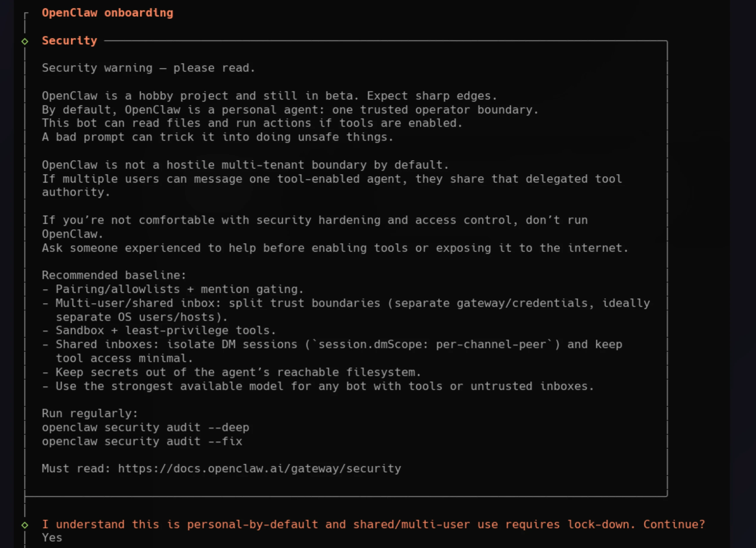756x548 pixels.
Task: Click the green diamond beside the Continue prompt
Action: point(25,525)
